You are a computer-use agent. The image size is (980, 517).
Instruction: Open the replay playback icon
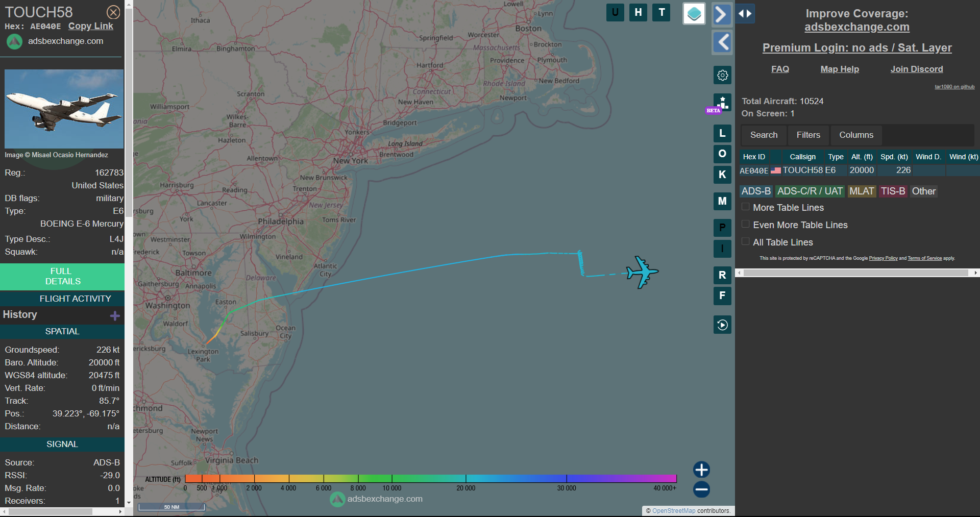click(x=722, y=325)
